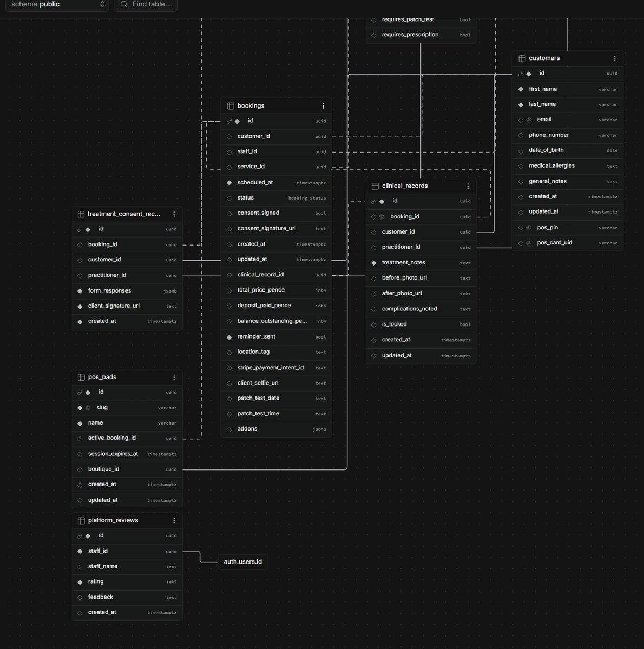This screenshot has width=644, height=649.
Task: Click the after_photo_url column
Action: point(420,294)
